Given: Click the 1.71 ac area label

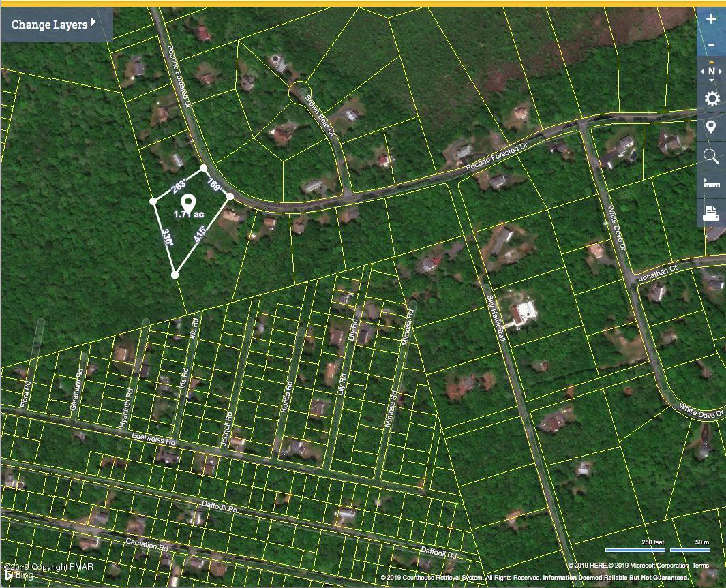Looking at the screenshot, I should [188, 214].
